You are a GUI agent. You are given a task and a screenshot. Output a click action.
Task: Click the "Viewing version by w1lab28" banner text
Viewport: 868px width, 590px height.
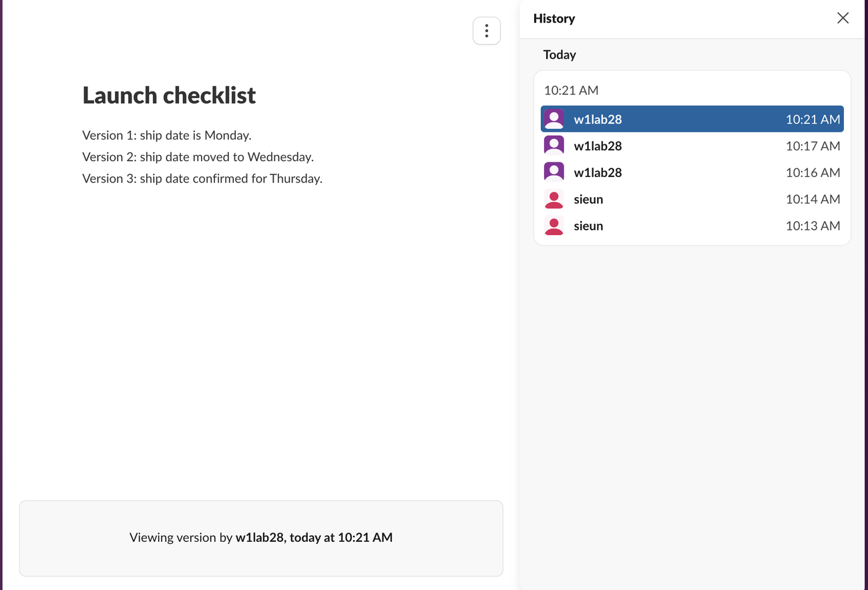coord(261,537)
